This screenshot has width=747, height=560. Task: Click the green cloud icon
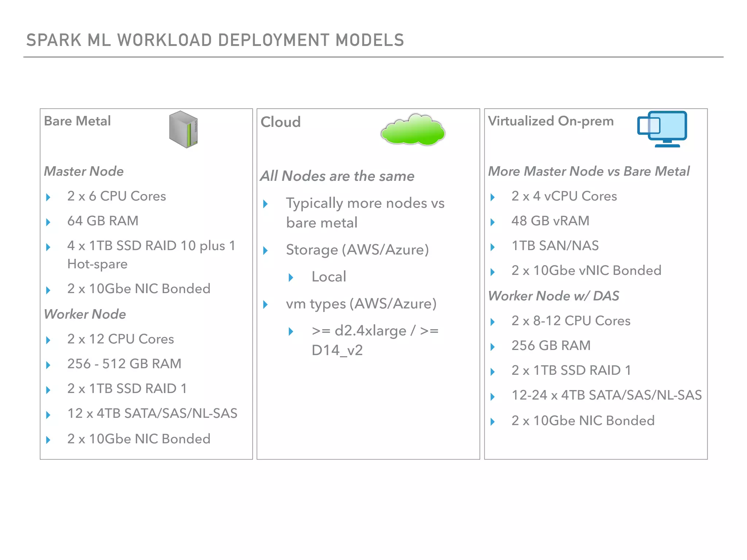tap(413, 131)
